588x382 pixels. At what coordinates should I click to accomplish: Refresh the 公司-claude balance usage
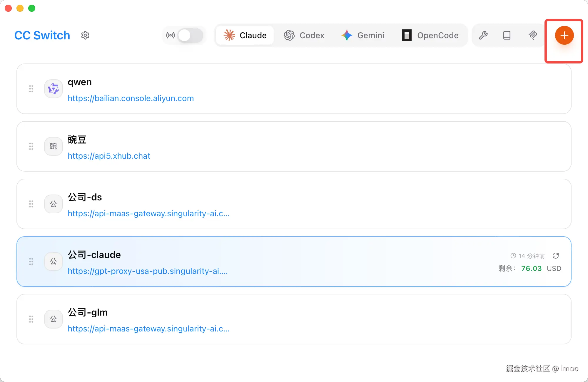point(555,256)
